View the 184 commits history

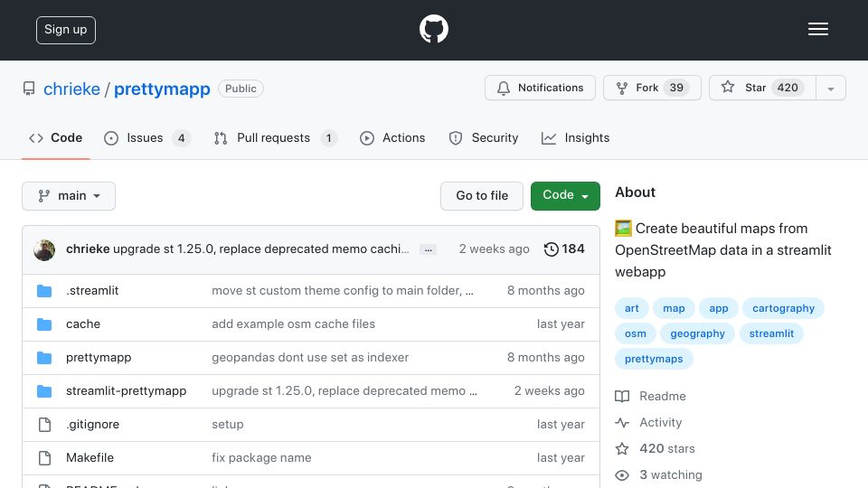[x=564, y=249]
